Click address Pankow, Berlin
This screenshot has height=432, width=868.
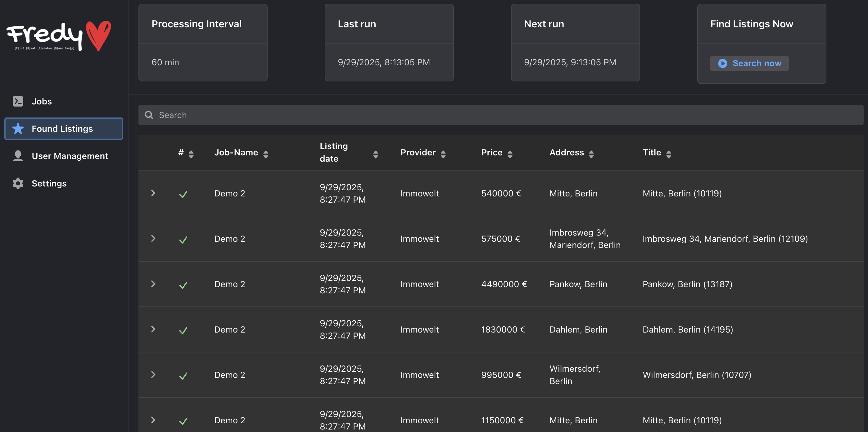pyautogui.click(x=578, y=284)
